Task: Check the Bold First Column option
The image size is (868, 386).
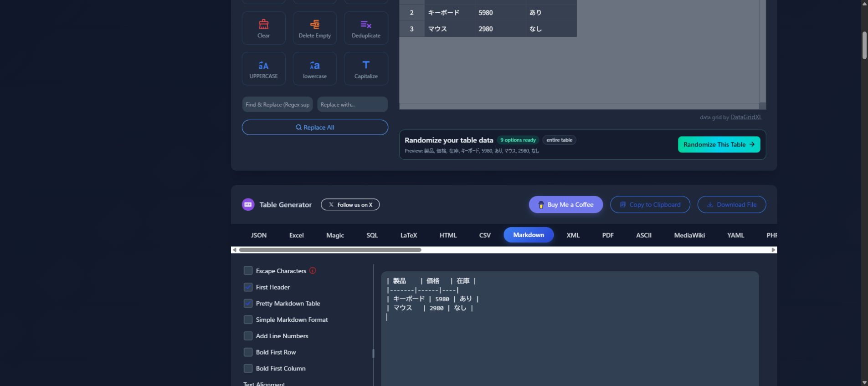Action: coord(248,368)
